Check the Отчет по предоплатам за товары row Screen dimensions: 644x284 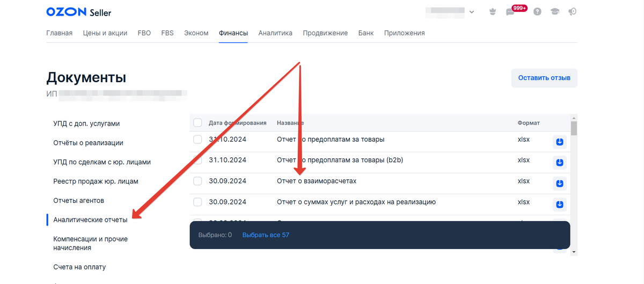coord(197,140)
